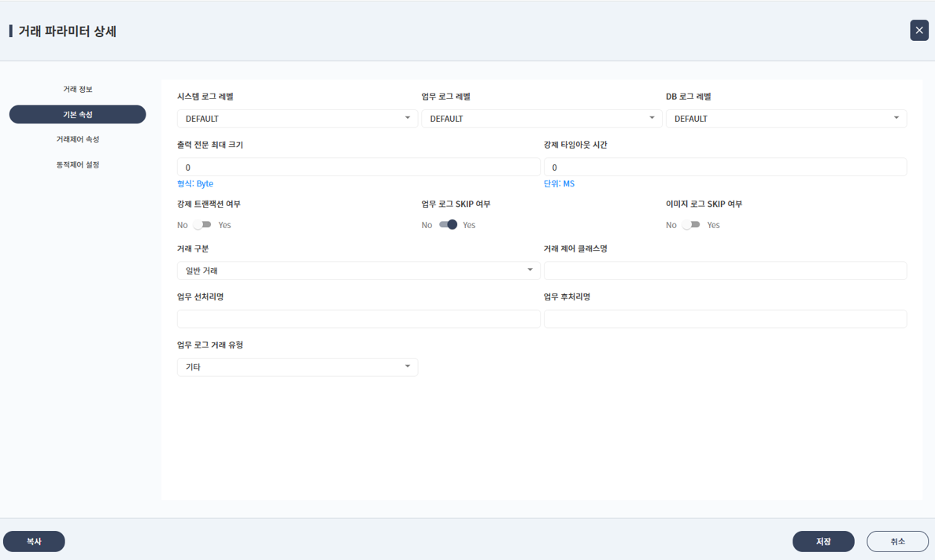Focus the 출력 전문 최대 크기 input field

coord(358,168)
